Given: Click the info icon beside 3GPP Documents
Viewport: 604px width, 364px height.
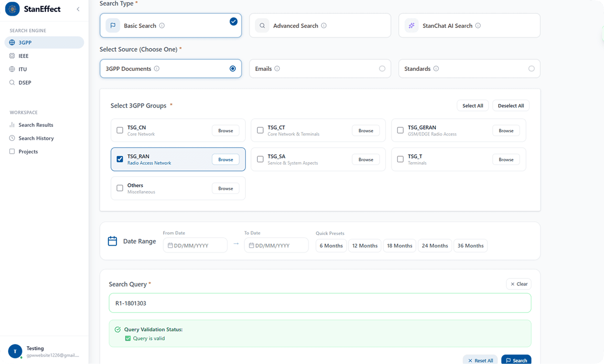Looking at the screenshot, I should (x=157, y=69).
